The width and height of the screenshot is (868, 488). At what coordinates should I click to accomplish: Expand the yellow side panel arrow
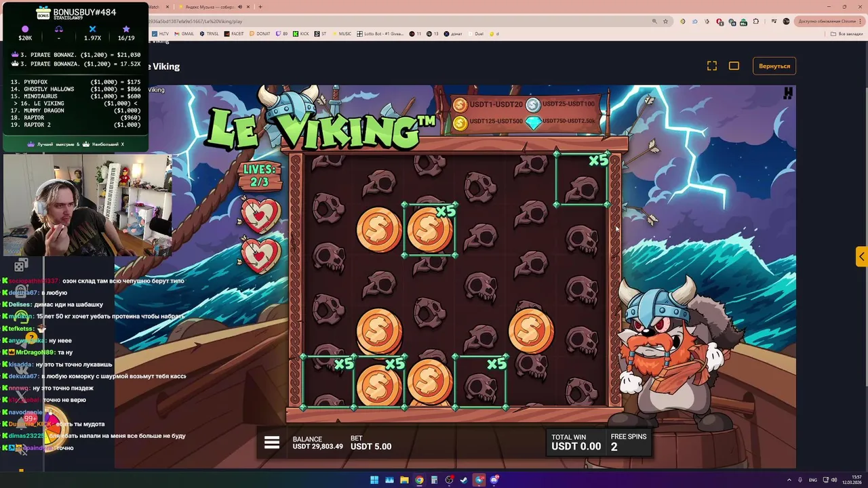[x=861, y=256]
